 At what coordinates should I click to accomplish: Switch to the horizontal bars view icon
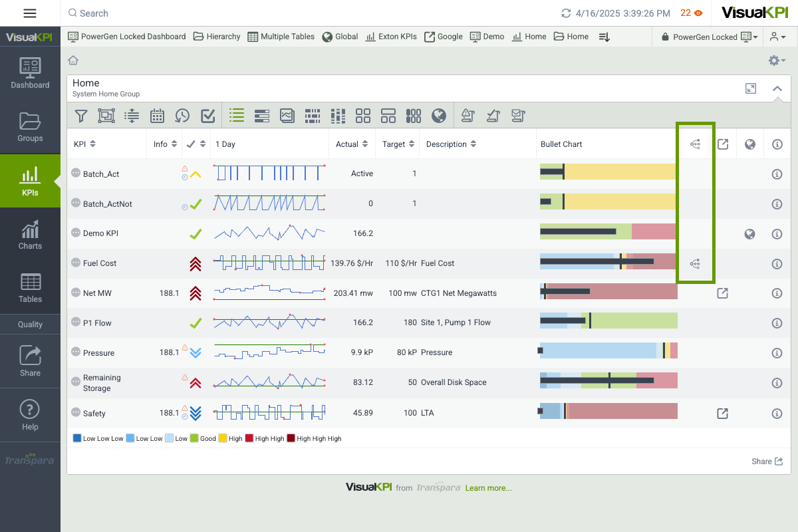(x=261, y=116)
